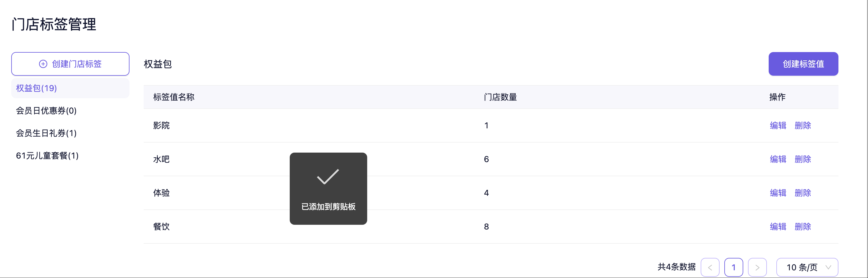The image size is (868, 278).
Task: Delete the 影院 tag value
Action: tap(803, 126)
